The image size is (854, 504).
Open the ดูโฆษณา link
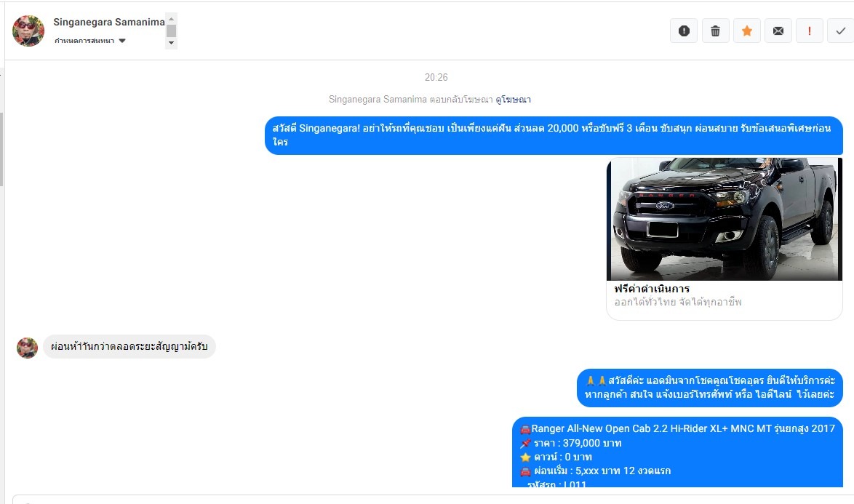coord(513,99)
